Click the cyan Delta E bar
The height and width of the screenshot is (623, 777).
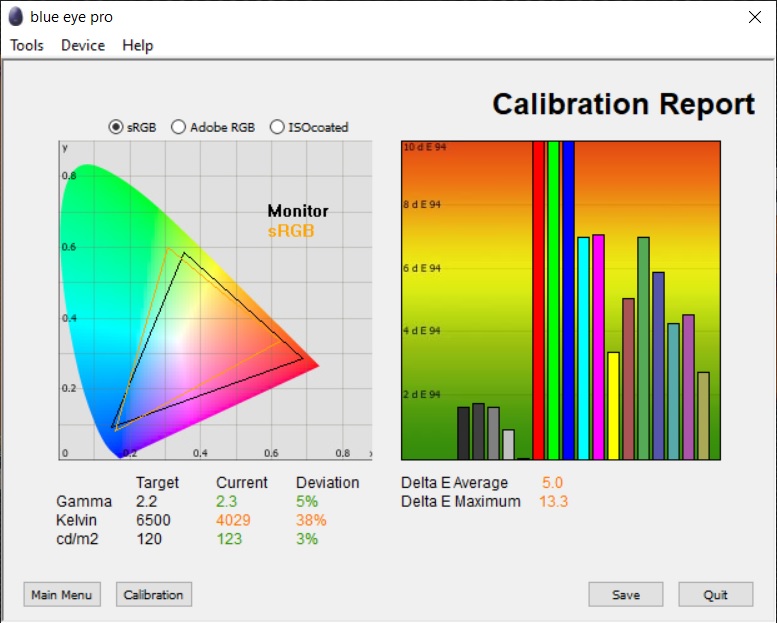(583, 348)
